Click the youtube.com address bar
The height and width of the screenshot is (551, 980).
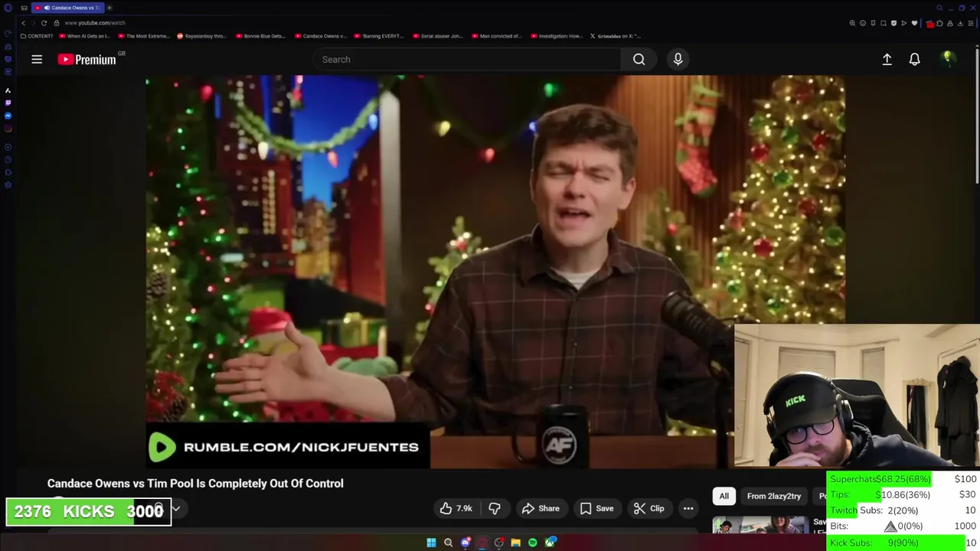pyautogui.click(x=96, y=23)
